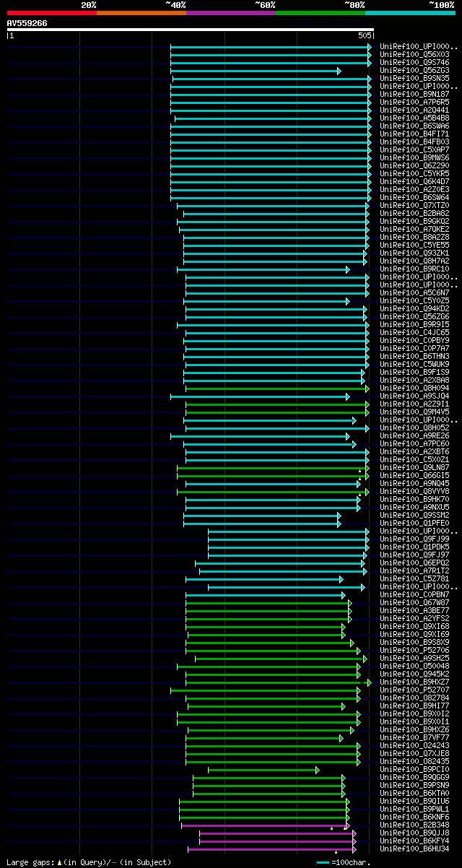Select the UniRef100_A3BE77 label
Viewport: 462px width, 868px height.
pos(414,610)
